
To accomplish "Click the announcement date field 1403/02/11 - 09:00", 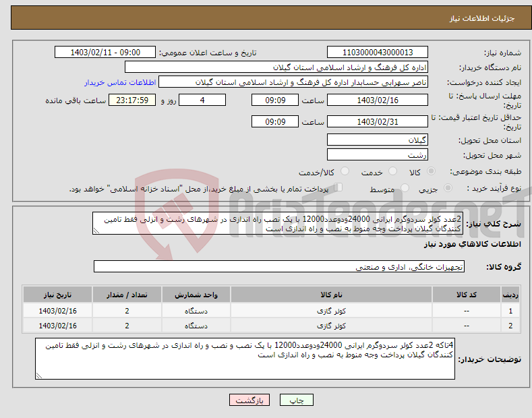I will point(105,53).
